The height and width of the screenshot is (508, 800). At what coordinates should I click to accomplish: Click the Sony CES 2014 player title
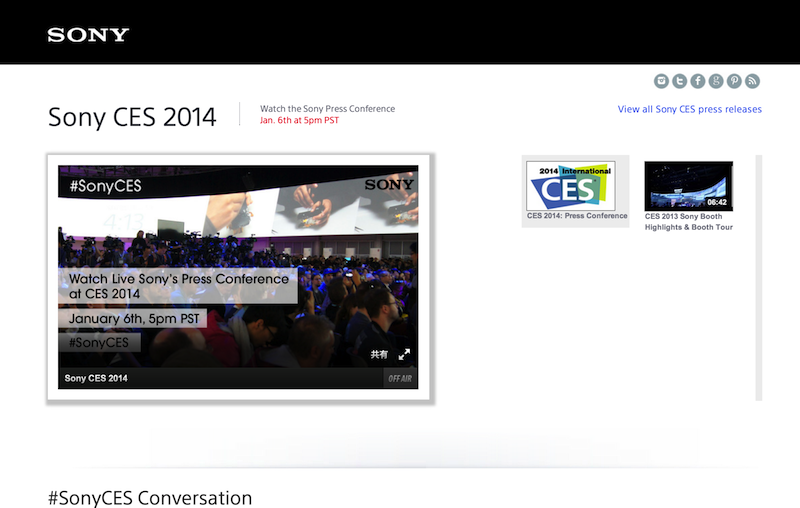point(96,378)
